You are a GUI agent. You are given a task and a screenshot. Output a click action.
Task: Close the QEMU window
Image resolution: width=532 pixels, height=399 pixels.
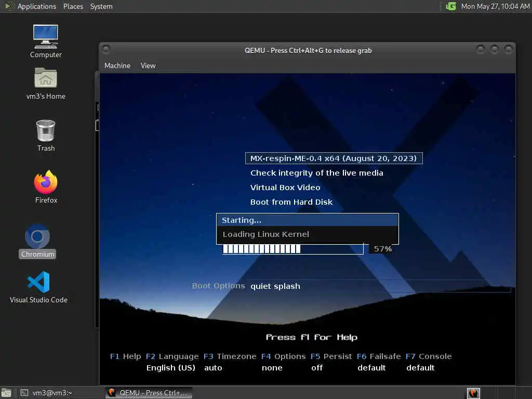508,49
